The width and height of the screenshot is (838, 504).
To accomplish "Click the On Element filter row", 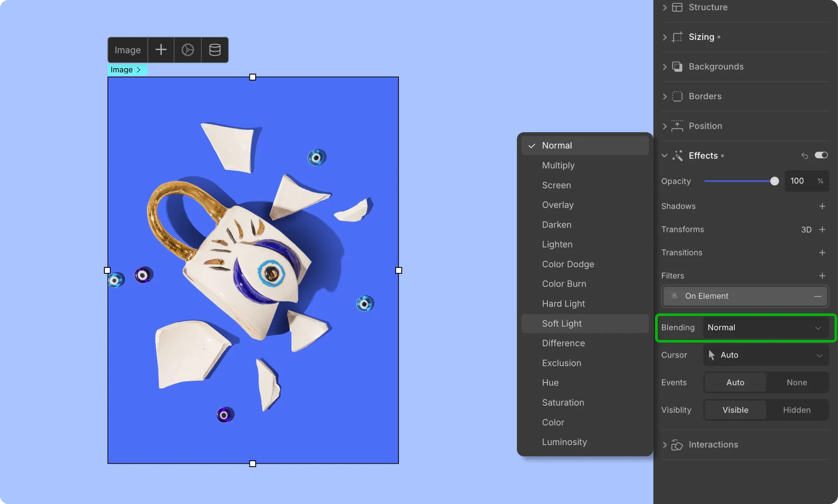I will (745, 296).
